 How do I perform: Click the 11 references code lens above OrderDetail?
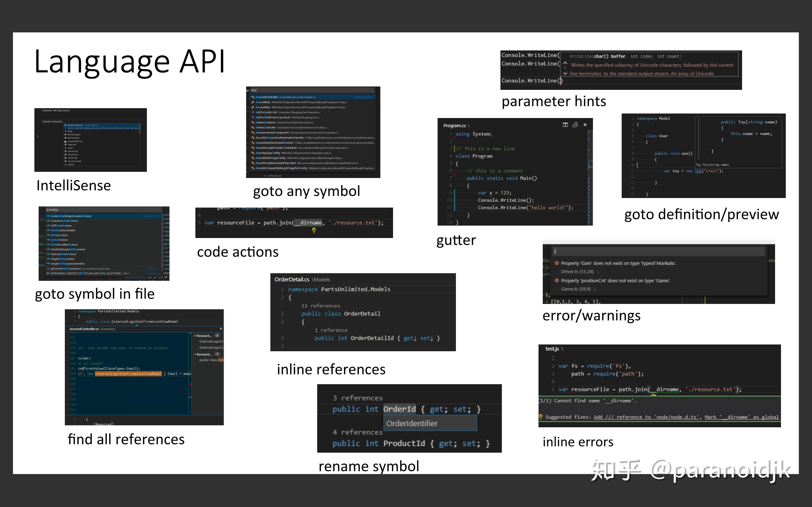tap(321, 306)
